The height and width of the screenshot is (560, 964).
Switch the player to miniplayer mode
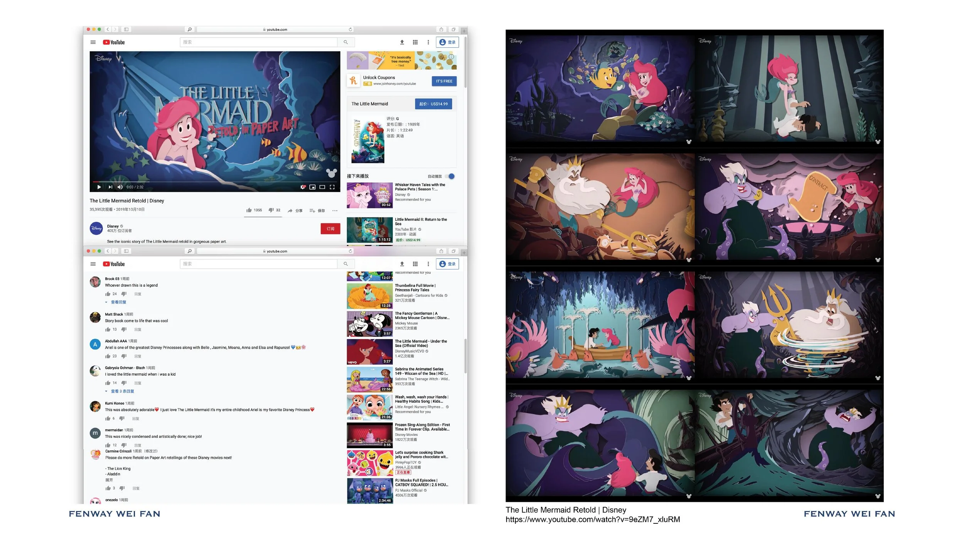point(312,187)
